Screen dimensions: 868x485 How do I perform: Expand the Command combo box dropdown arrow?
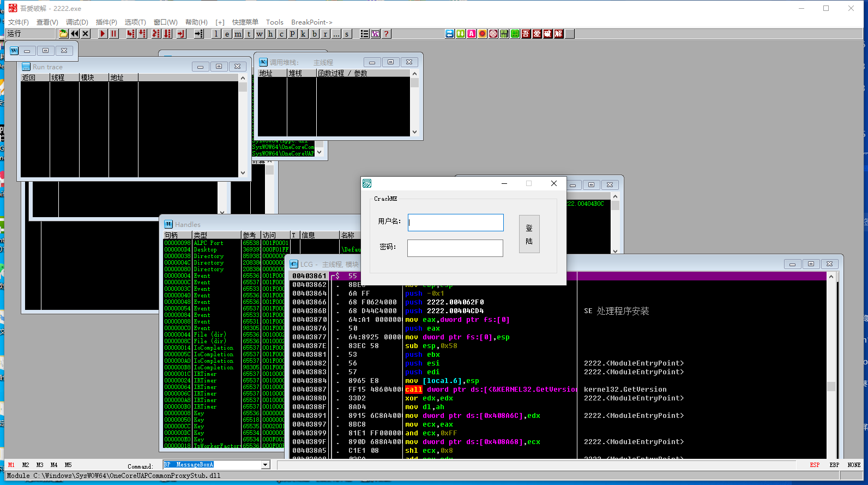tap(266, 465)
